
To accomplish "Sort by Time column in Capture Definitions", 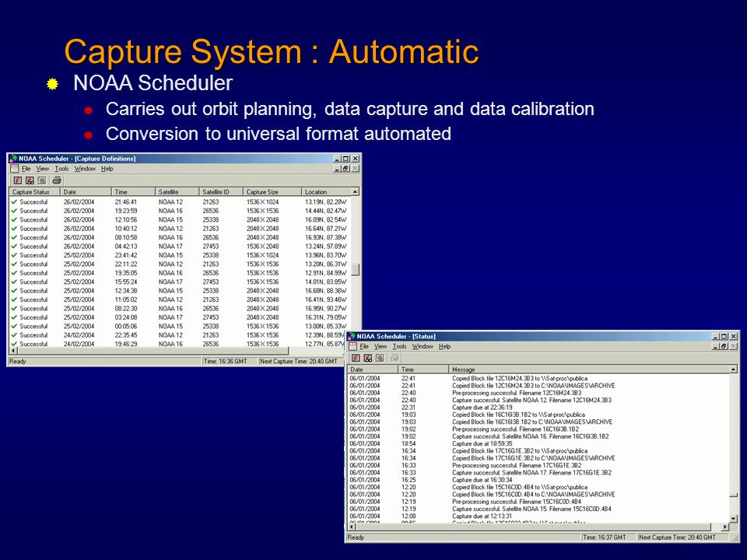I will click(x=133, y=192).
